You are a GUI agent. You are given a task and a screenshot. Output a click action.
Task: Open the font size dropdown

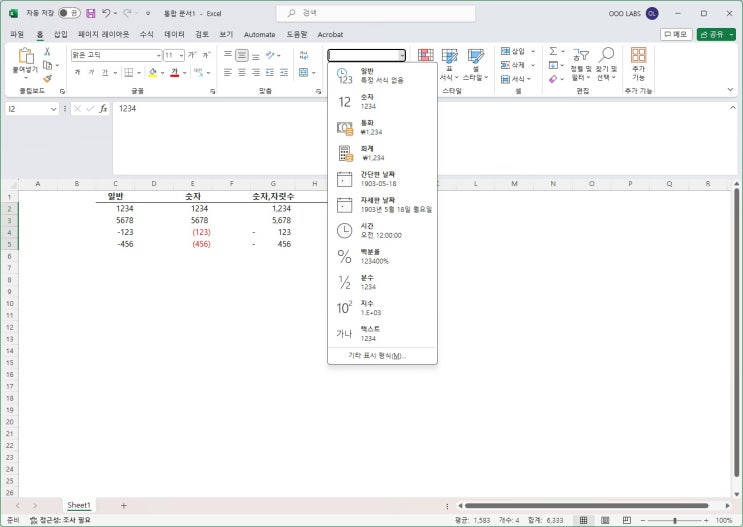(181, 55)
